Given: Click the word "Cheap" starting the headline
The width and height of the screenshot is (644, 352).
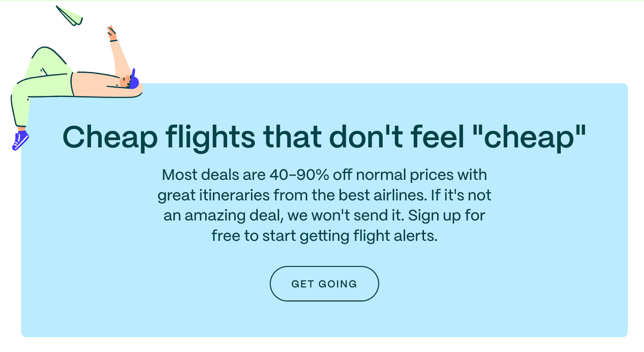Looking at the screenshot, I should pos(110,137).
